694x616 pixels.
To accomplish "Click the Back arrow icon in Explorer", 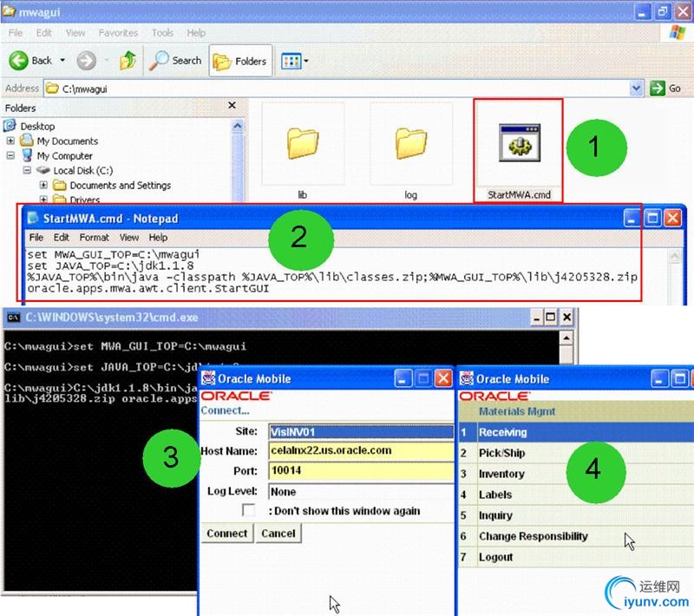I will pos(18,61).
